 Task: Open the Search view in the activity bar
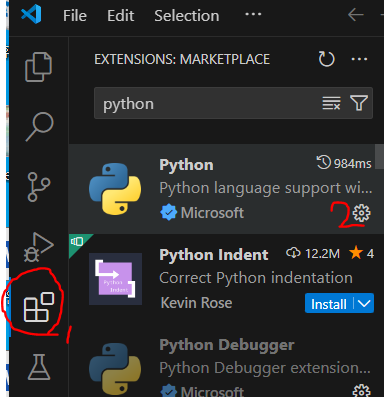(x=39, y=127)
